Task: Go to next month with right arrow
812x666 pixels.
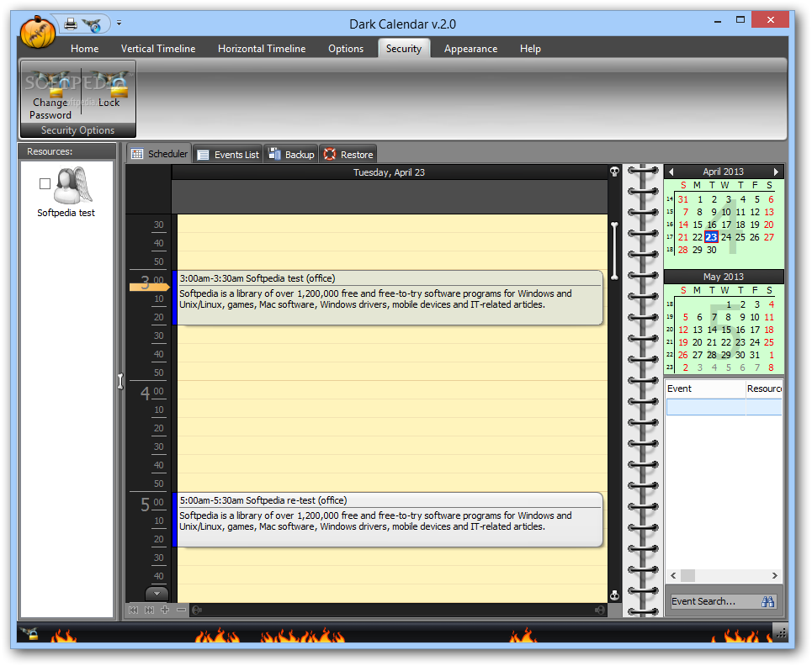Action: click(x=776, y=172)
